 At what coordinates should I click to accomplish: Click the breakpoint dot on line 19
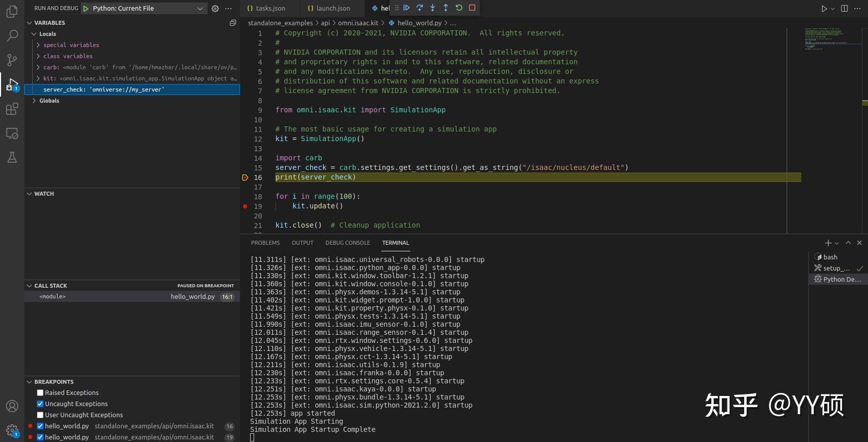point(245,206)
